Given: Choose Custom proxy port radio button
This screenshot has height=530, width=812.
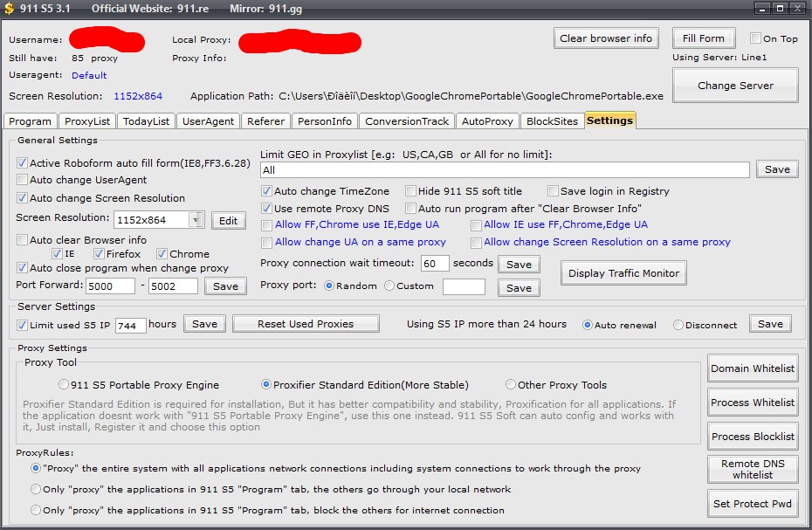Looking at the screenshot, I should [x=389, y=286].
